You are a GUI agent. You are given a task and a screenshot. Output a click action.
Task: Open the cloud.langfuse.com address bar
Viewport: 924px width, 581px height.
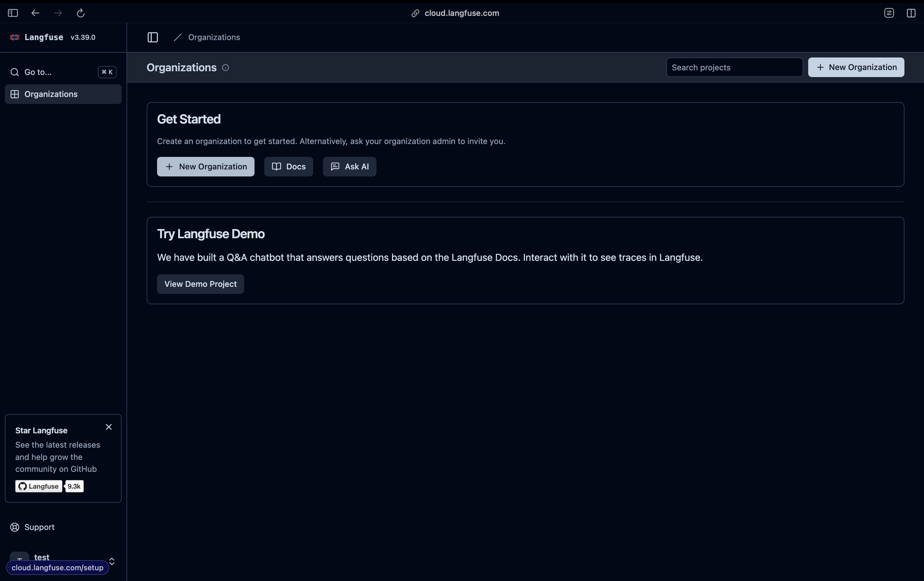[x=462, y=13]
